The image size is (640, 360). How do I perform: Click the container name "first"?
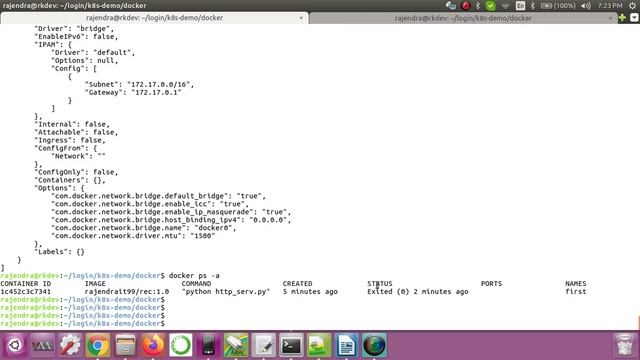pyautogui.click(x=576, y=292)
